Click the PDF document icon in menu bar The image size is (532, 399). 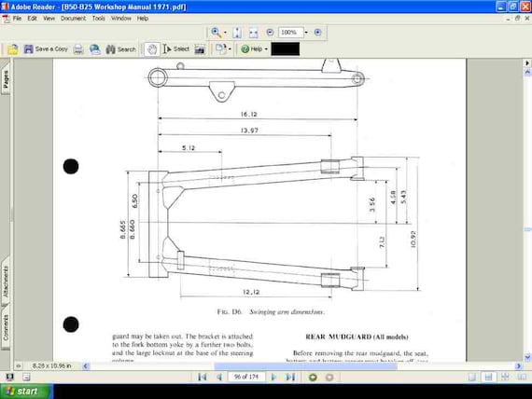pyautogui.click(x=7, y=19)
